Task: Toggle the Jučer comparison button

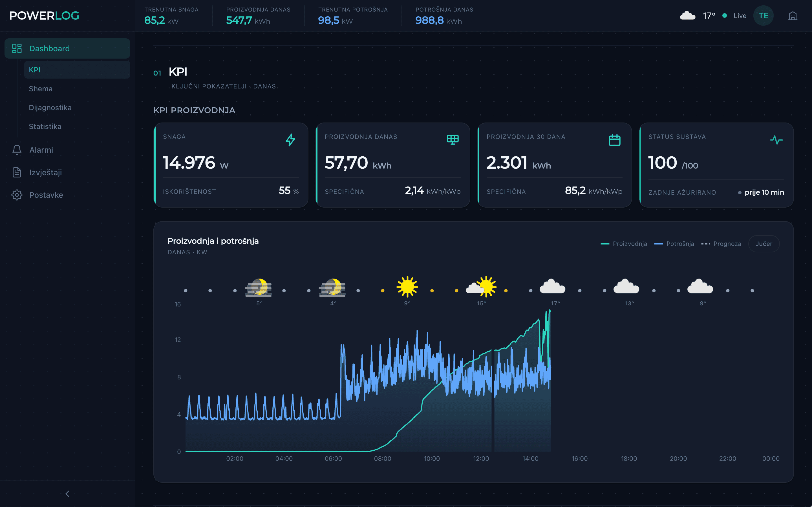Action: tap(764, 244)
